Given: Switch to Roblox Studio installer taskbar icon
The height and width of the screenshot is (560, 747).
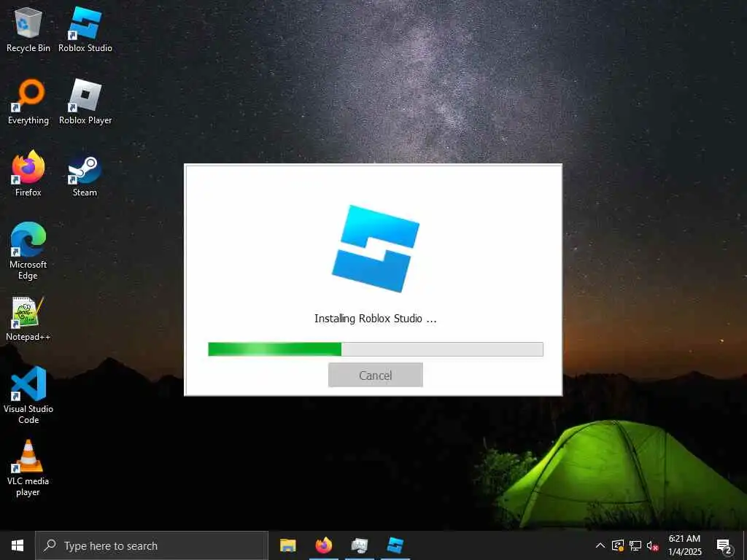Looking at the screenshot, I should click(x=395, y=545).
